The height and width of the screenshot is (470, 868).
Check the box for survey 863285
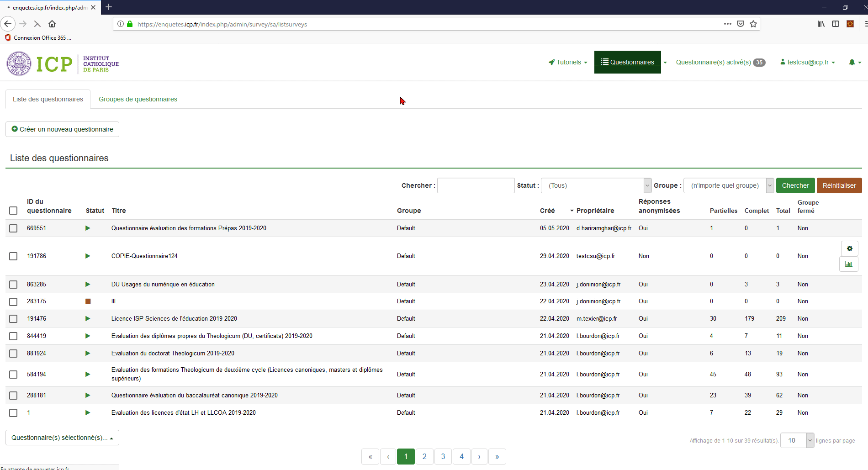click(13, 285)
